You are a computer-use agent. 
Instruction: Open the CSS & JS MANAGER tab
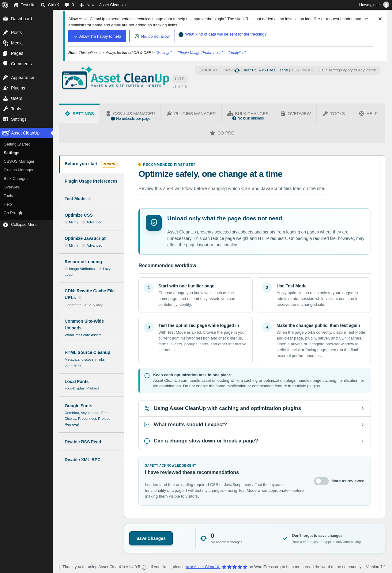pos(130,114)
